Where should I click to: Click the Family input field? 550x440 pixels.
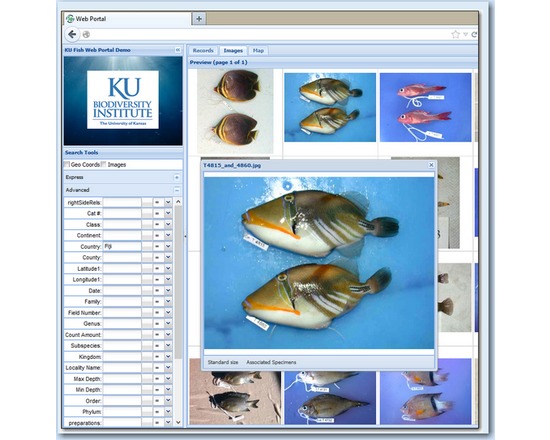point(122,301)
